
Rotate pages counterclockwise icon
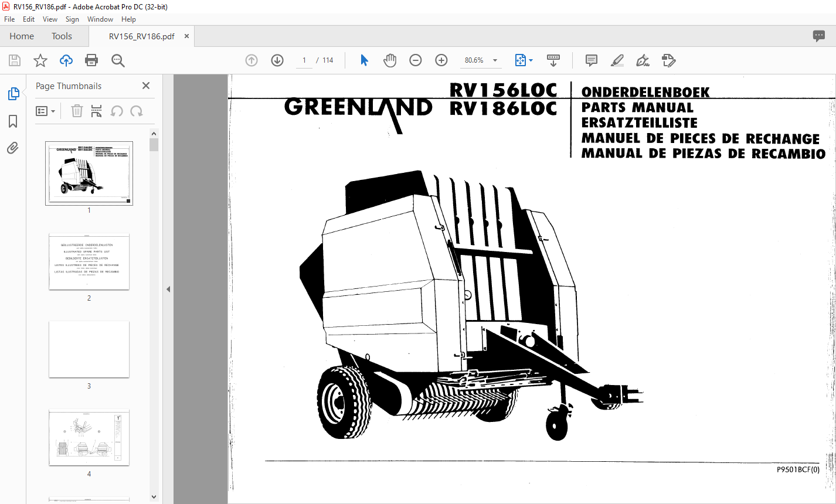117,111
